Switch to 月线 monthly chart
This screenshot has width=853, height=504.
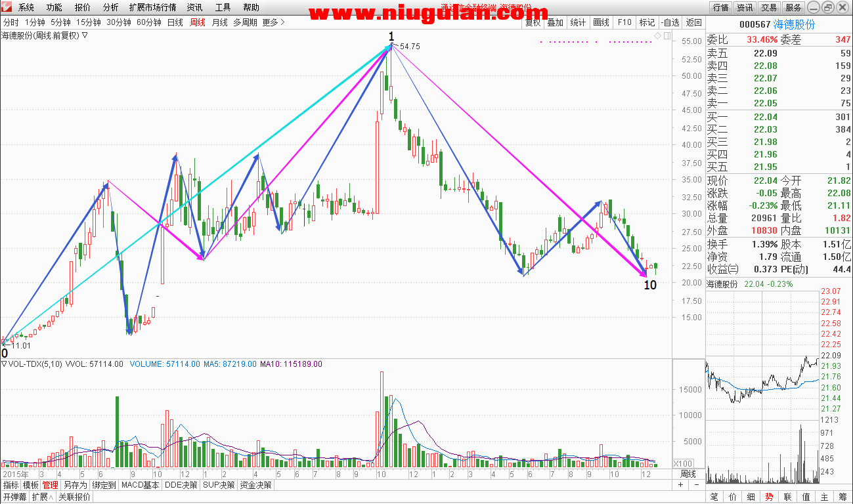pos(220,22)
